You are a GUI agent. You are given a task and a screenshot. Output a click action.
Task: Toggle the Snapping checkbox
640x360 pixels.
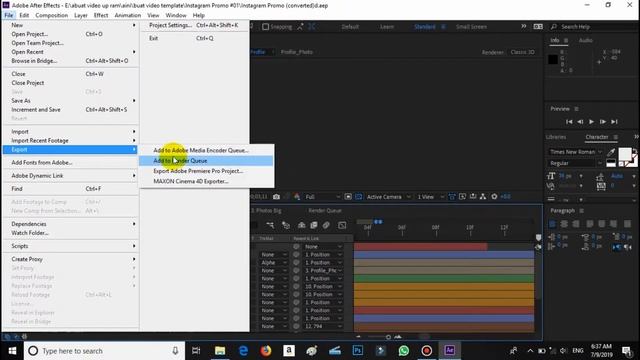[x=265, y=27]
